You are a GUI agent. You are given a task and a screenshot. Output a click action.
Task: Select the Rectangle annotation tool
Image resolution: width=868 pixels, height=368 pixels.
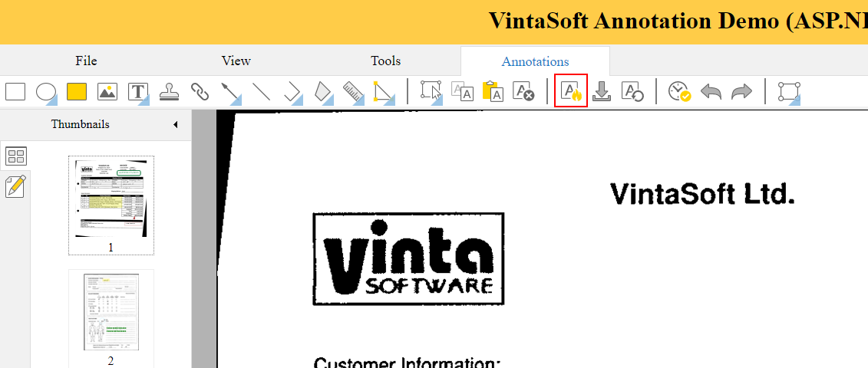point(15,91)
